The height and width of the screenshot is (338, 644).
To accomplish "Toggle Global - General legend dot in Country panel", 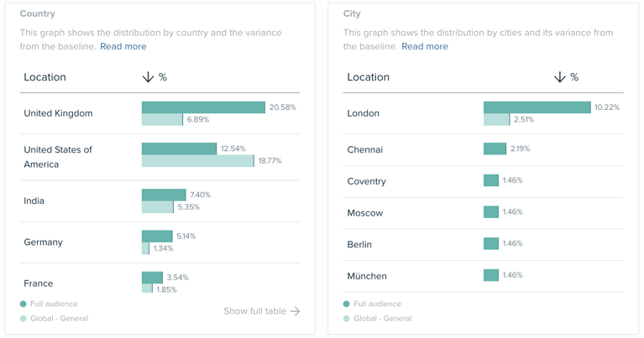I will pos(23,319).
